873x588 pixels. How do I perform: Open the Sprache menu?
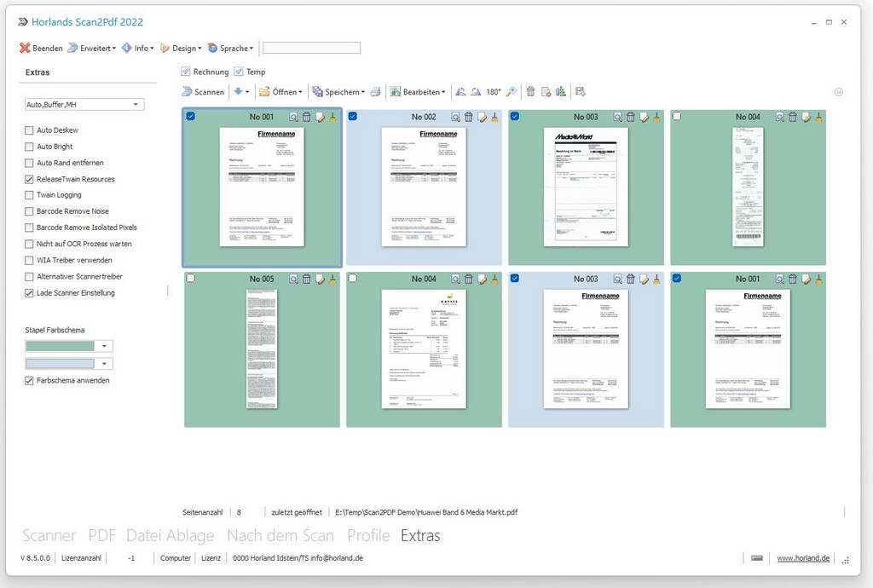(x=229, y=48)
